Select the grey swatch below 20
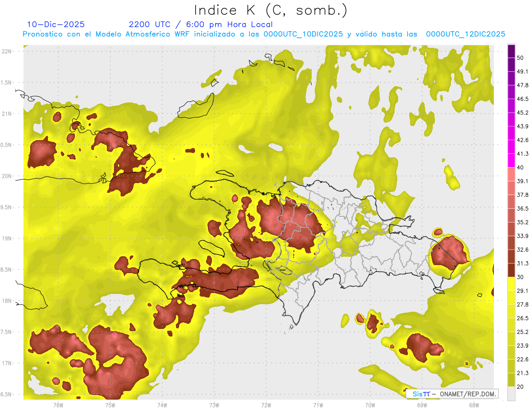The width and height of the screenshot is (532, 411). click(x=511, y=394)
